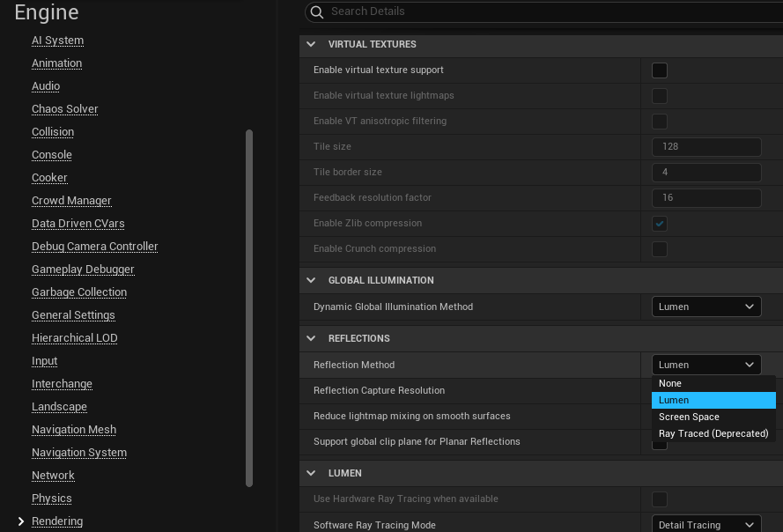783x532 pixels.
Task: Click the search magnifier icon
Action: pos(317,11)
